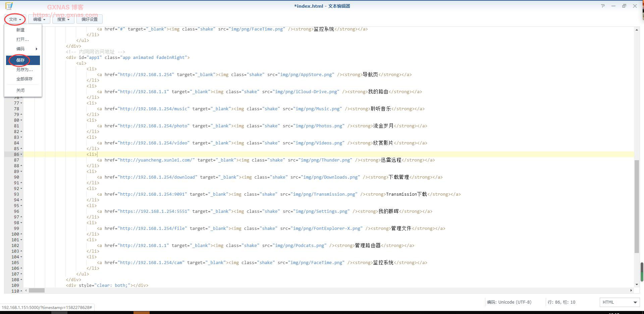Open the 编辑 (Edit) menu
The height and width of the screenshot is (314, 644).
point(39,19)
